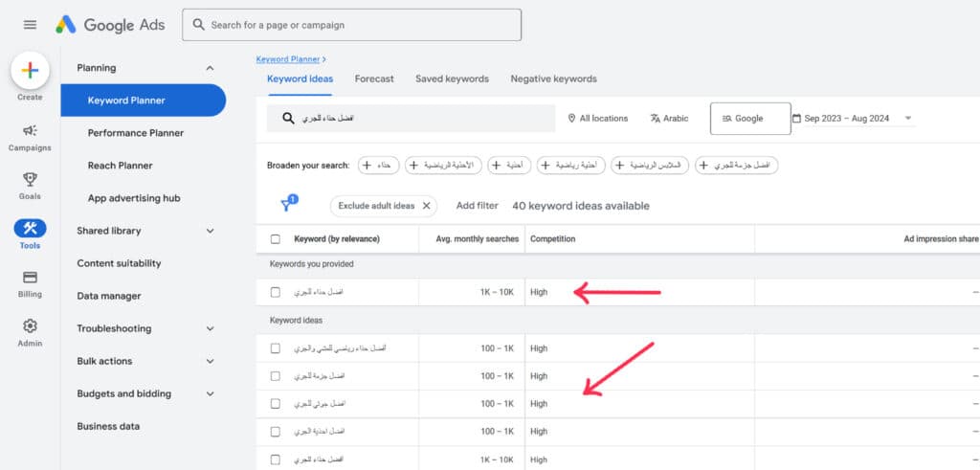This screenshot has width=980, height=470.
Task: Open Business data in sidebar
Action: 108,426
